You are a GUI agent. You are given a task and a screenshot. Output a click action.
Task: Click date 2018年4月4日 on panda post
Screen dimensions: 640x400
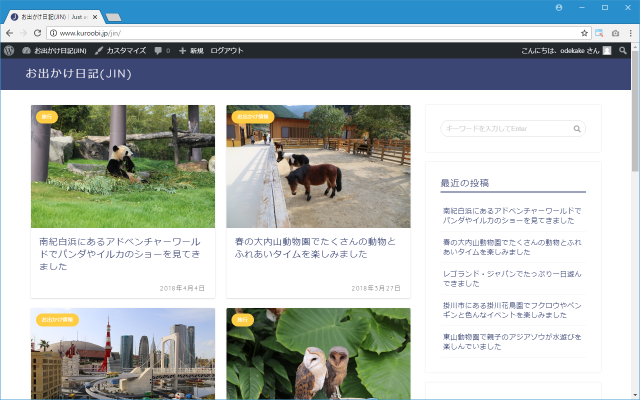(x=182, y=288)
